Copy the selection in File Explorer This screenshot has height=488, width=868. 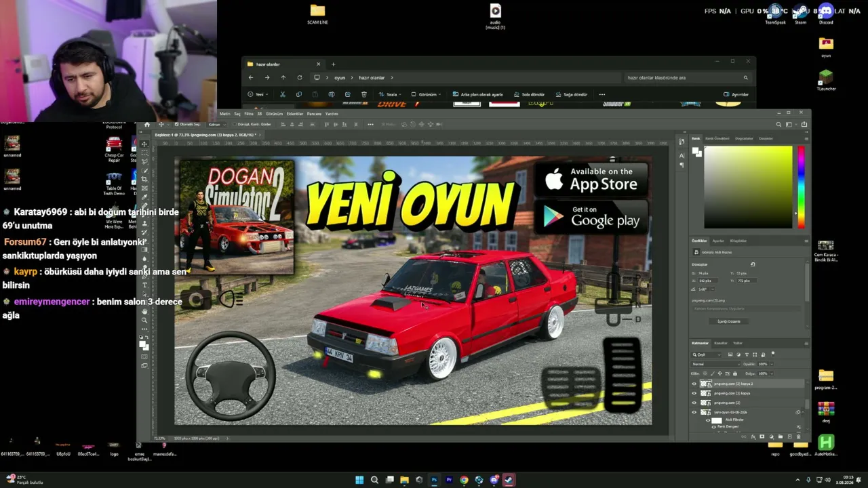point(299,95)
